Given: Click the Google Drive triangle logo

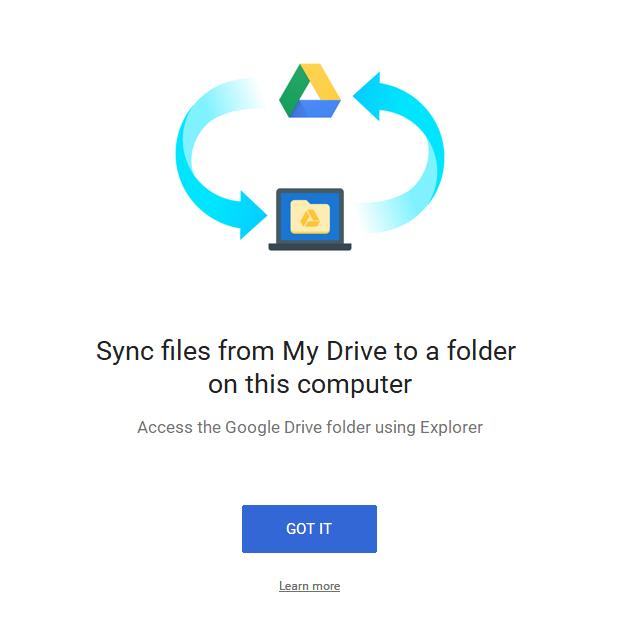Looking at the screenshot, I should pos(310,91).
